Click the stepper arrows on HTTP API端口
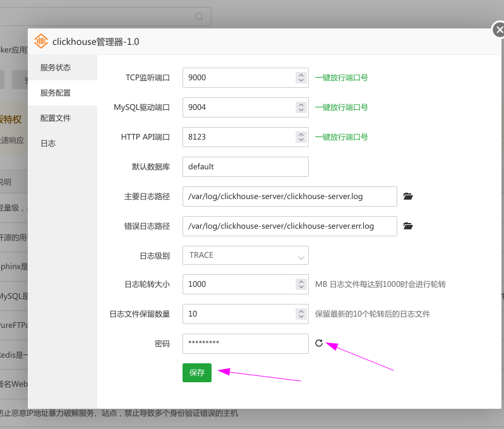The image size is (504, 429). coord(301,137)
